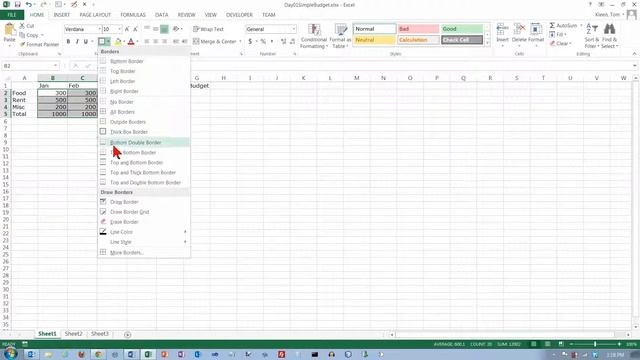Click the accounting dollar format icon
The image size is (640, 360).
point(250,41)
